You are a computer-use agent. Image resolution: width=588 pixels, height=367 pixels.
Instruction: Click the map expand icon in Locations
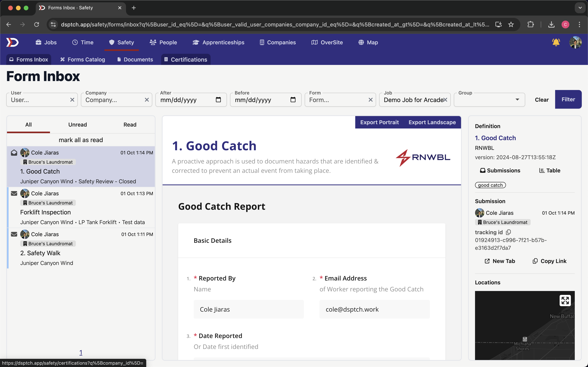click(566, 301)
